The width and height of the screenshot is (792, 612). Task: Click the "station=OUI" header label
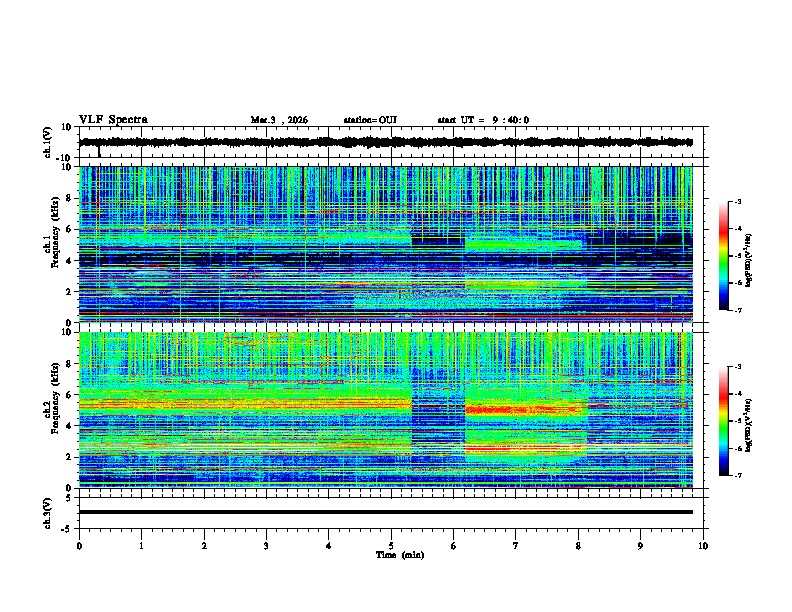coord(370,120)
